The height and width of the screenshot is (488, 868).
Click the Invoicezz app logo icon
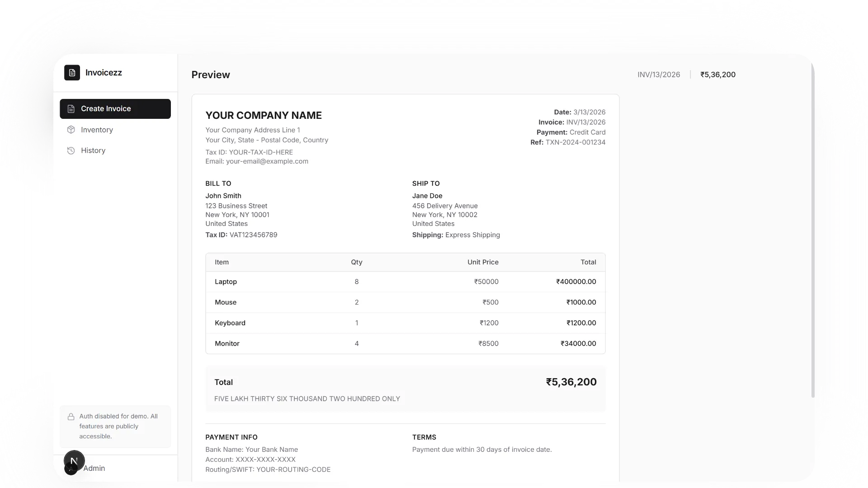click(x=72, y=73)
